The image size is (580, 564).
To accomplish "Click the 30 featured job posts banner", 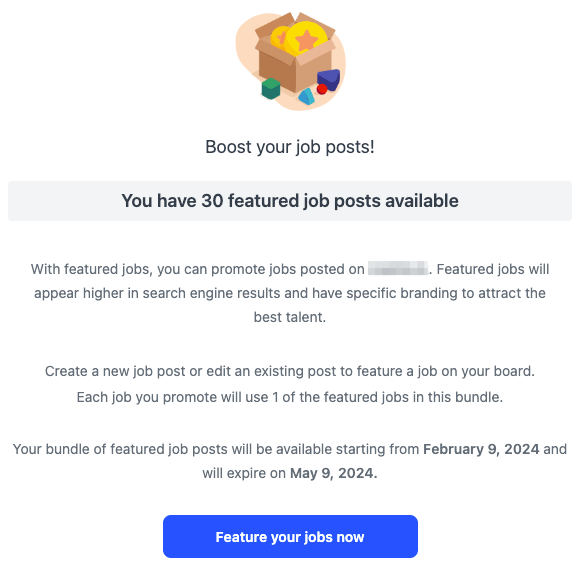I will click(290, 201).
